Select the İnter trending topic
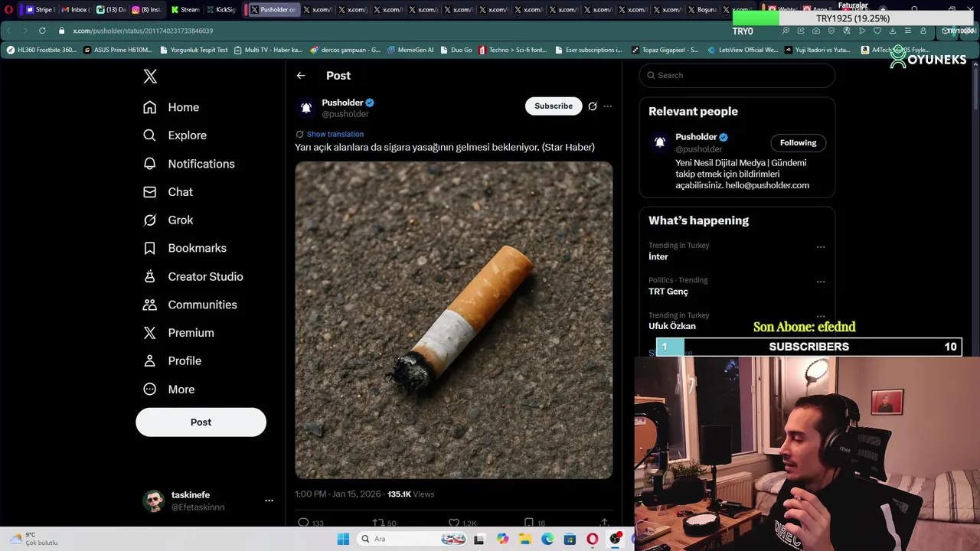The height and width of the screenshot is (551, 980). [x=658, y=257]
